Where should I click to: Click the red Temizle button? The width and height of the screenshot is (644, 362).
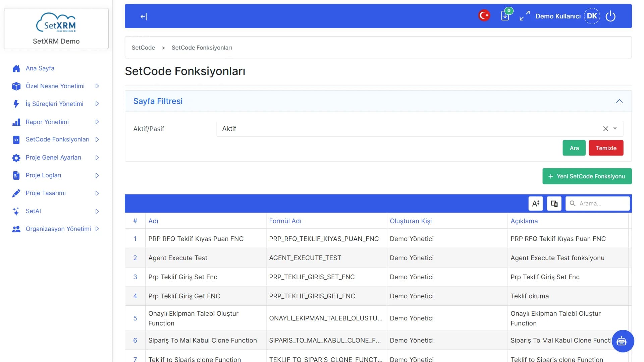pos(606,148)
